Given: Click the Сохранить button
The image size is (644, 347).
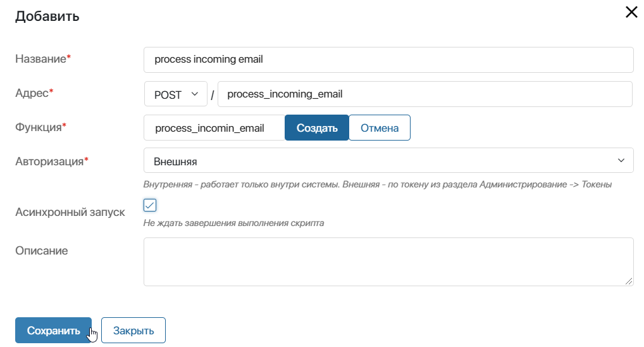Looking at the screenshot, I should point(53,330).
